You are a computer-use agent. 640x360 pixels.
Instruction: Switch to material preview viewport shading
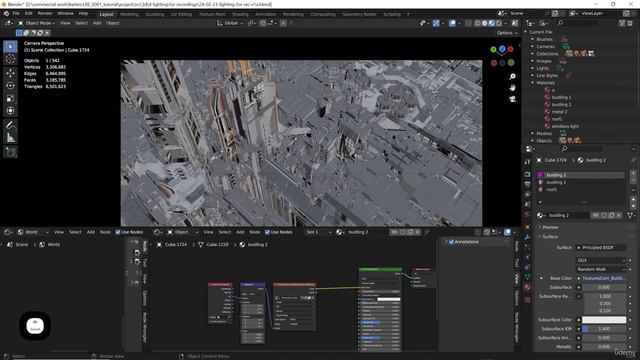click(x=492, y=23)
